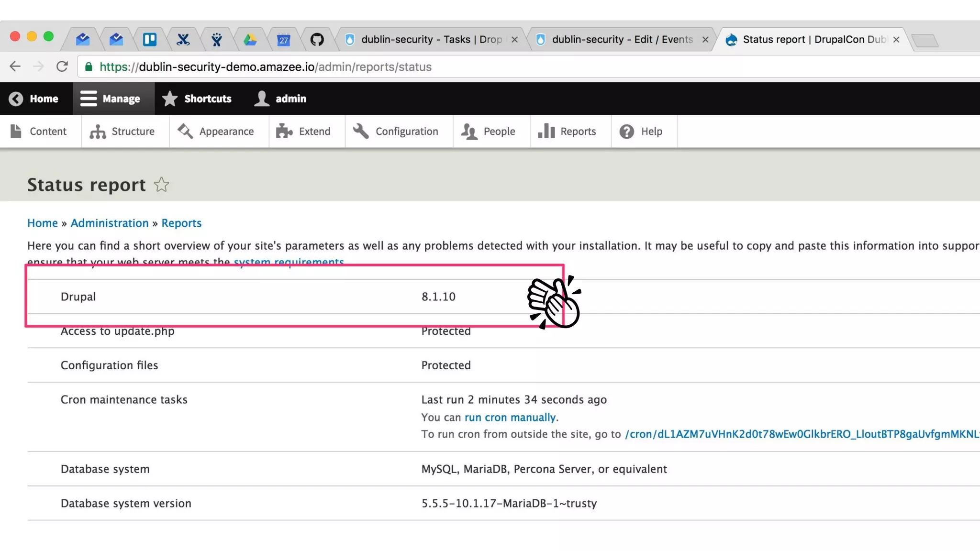Open the Shortcuts toolbar tray
980x551 pixels.
tap(197, 99)
